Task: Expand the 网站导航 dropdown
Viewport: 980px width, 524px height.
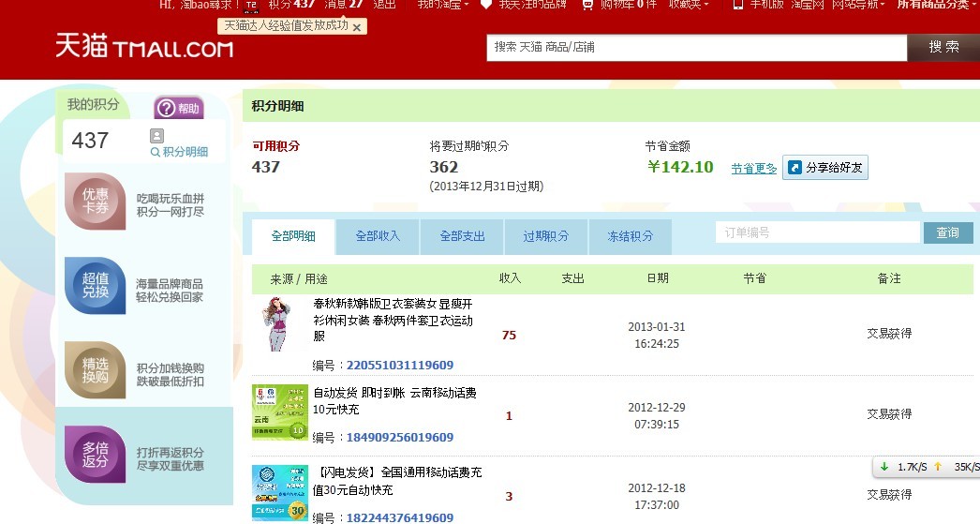Action: point(858,5)
